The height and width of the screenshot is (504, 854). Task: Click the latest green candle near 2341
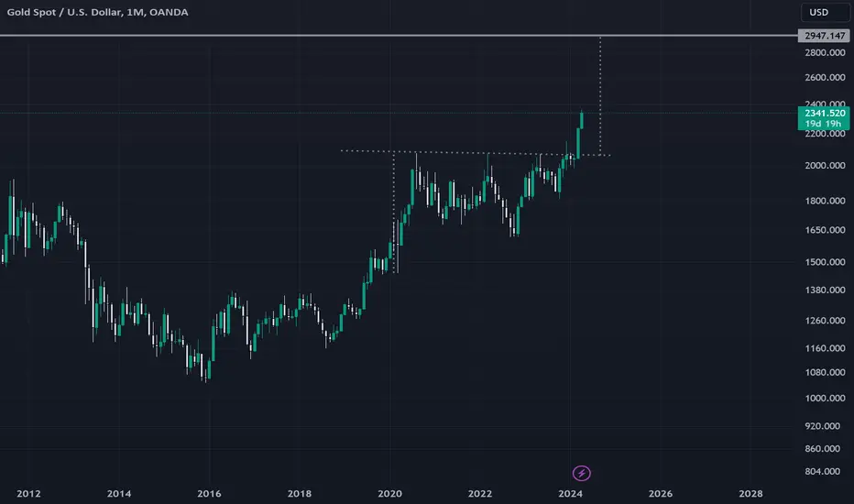(582, 120)
